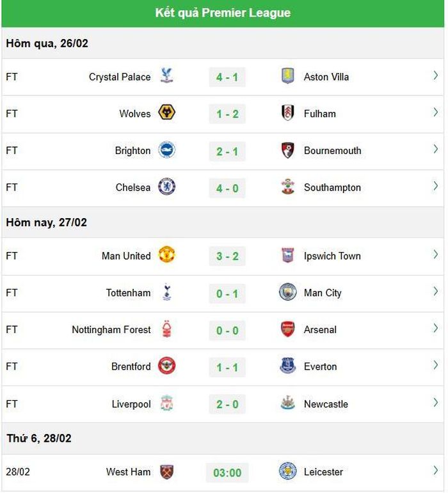This screenshot has width=448, height=493.
Task: Click the 3 - 2 Man United score
Action: click(x=227, y=256)
